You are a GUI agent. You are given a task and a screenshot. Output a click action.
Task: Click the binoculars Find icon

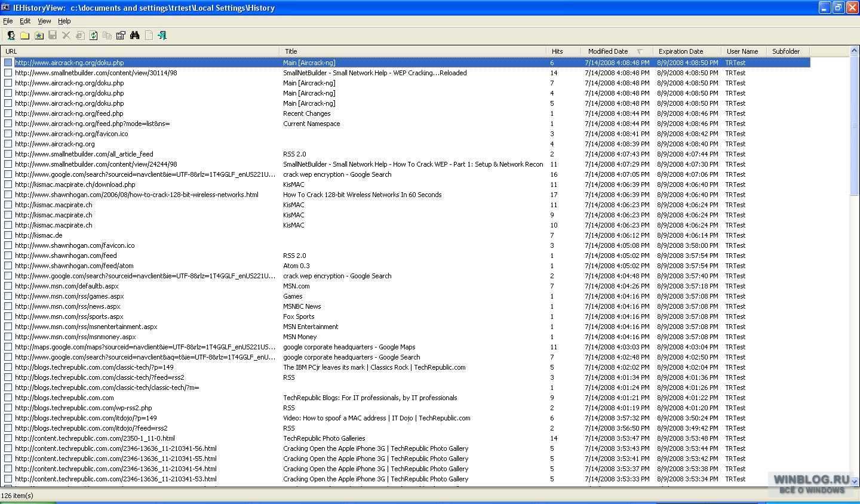coord(135,36)
